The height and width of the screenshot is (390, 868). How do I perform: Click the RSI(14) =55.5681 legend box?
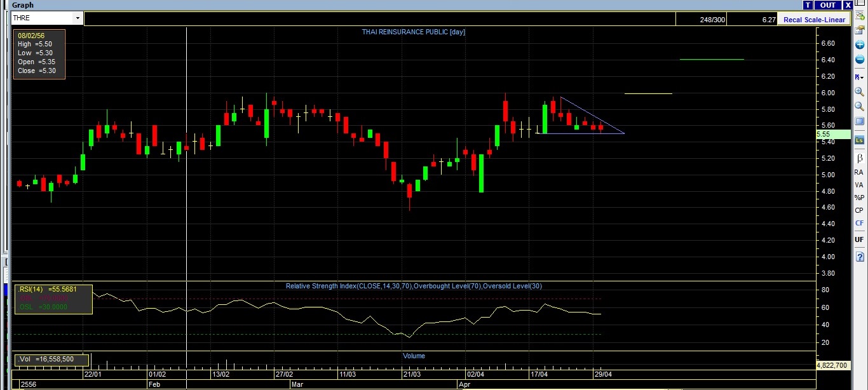coord(53,299)
